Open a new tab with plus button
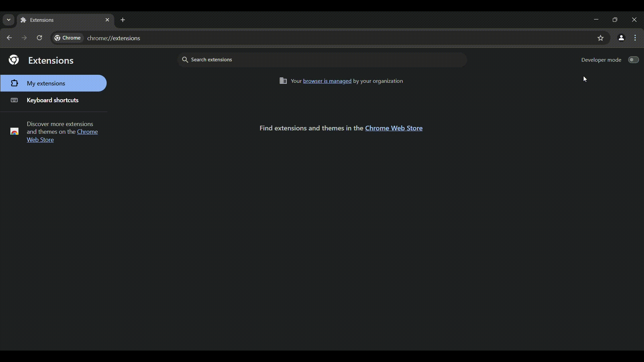This screenshot has width=644, height=362. coord(123,20)
